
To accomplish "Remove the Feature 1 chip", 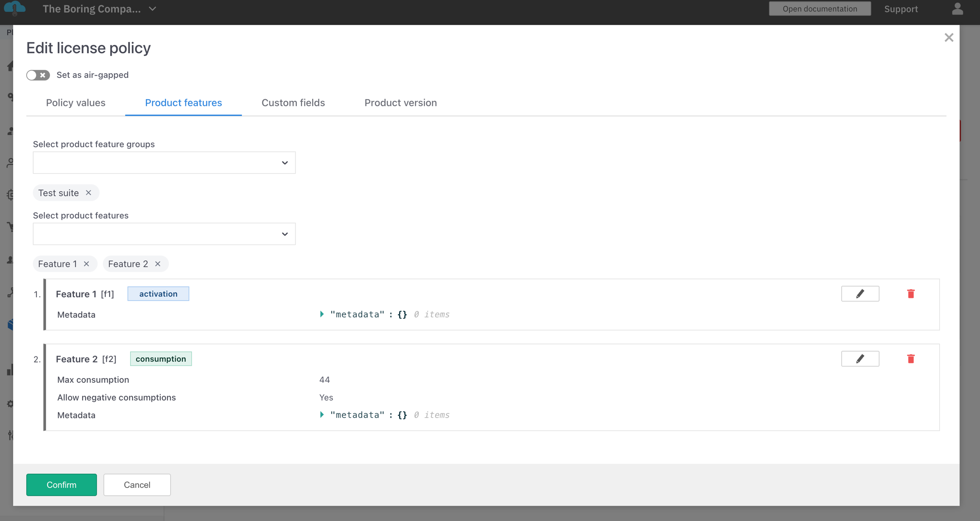I will coord(86,264).
